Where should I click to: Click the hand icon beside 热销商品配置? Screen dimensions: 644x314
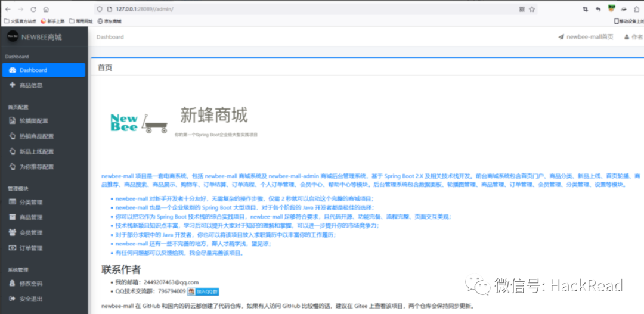(12, 136)
